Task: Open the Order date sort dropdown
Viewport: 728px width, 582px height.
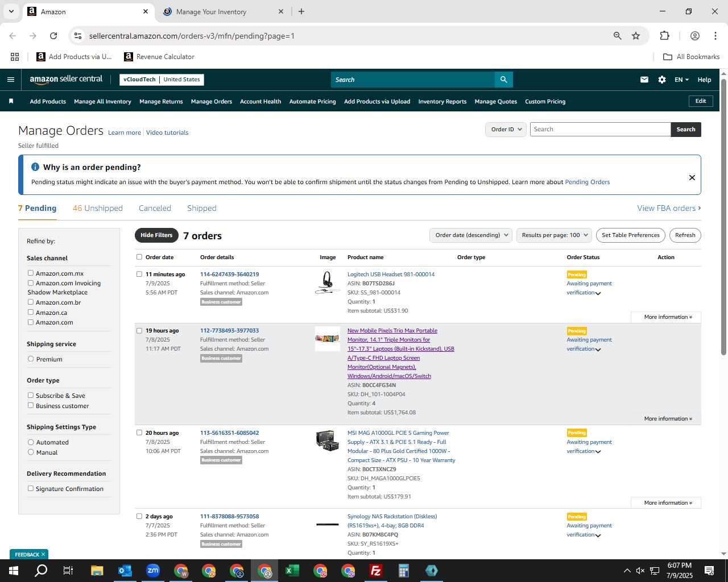Action: click(x=471, y=235)
